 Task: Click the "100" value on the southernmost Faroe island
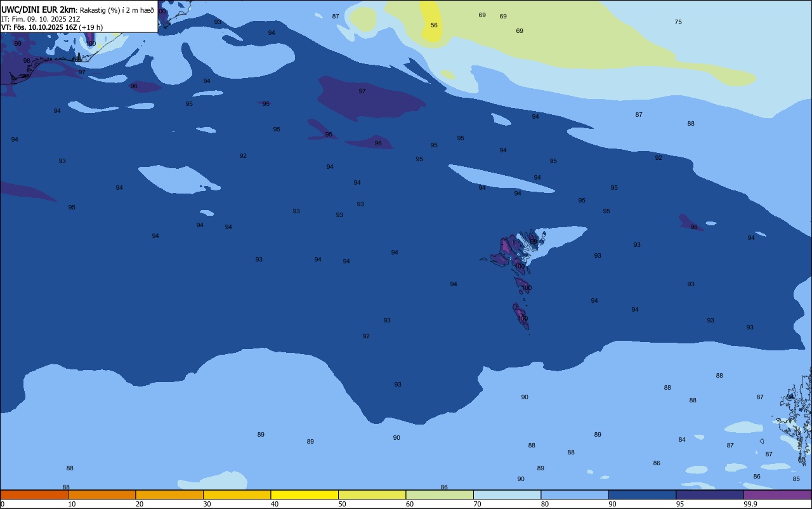point(522,319)
